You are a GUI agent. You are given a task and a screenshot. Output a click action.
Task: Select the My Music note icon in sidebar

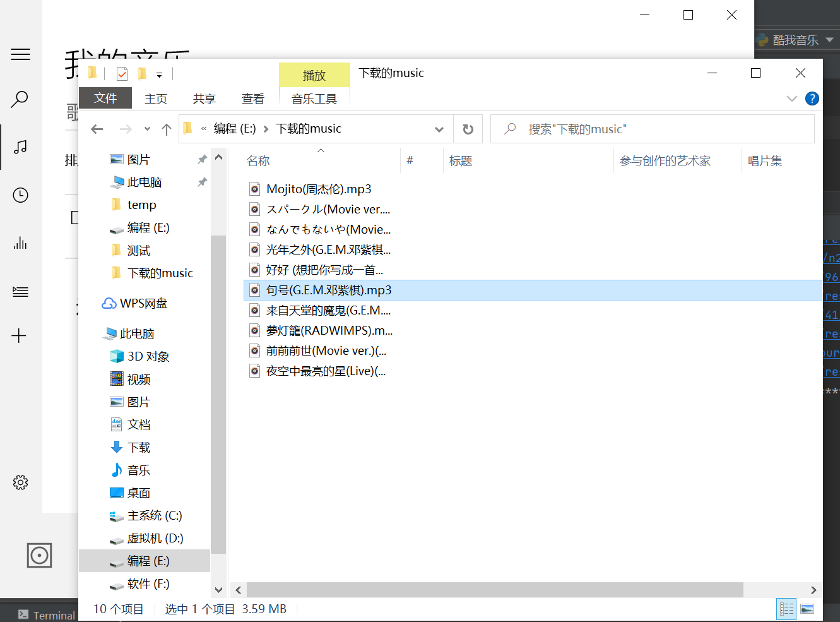click(20, 147)
